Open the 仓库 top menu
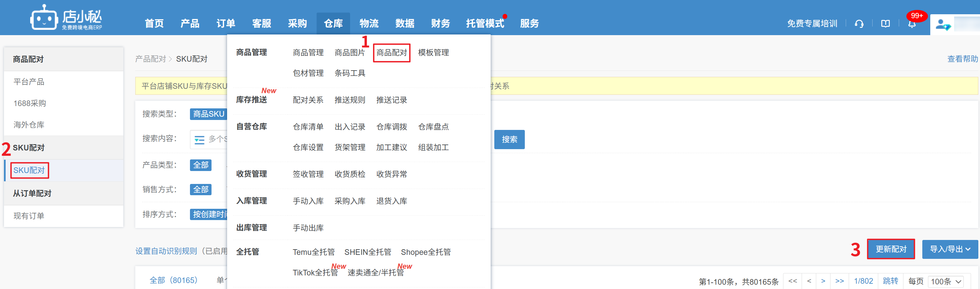Screen dimensions: 980x289 pos(333,24)
